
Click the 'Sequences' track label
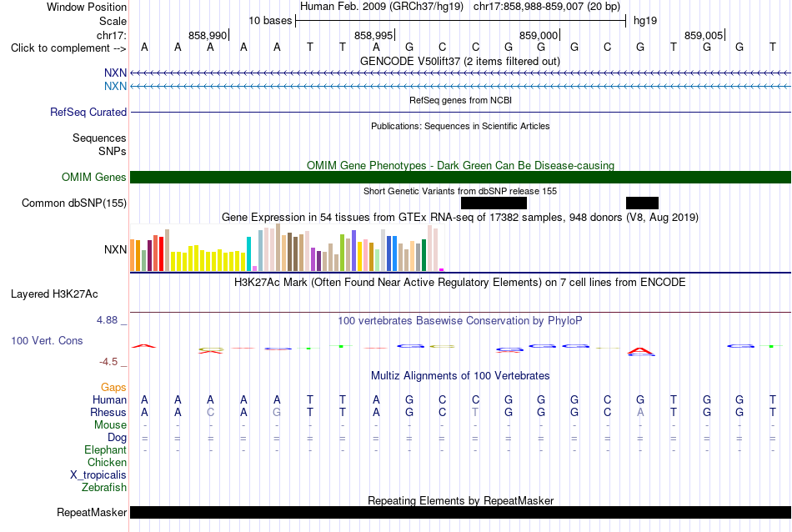[99, 138]
